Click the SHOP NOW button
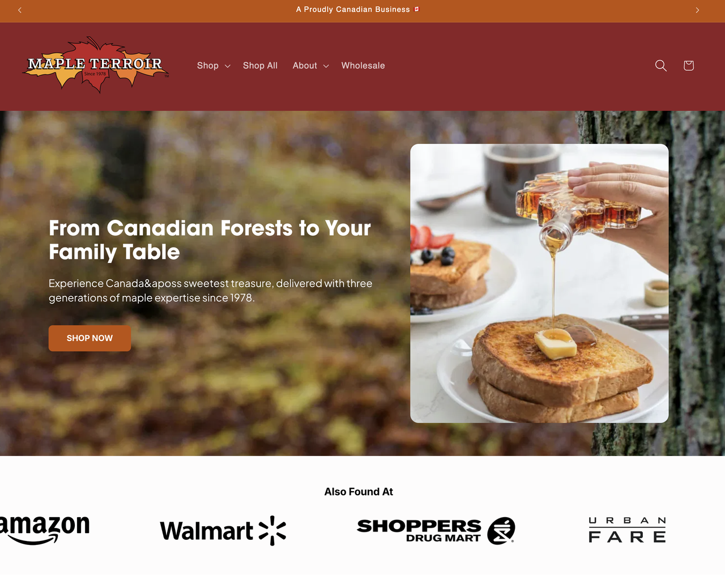The image size is (725, 588). coord(89,338)
